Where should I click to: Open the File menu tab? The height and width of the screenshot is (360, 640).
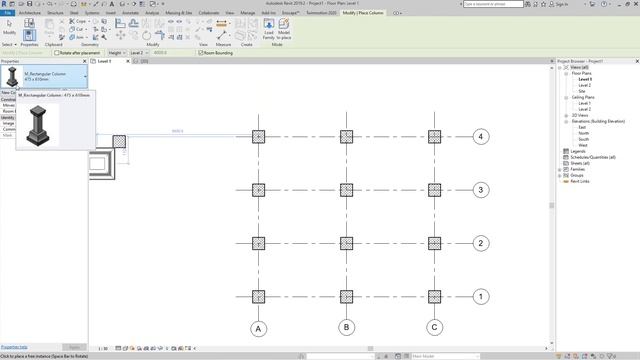[x=7, y=13]
